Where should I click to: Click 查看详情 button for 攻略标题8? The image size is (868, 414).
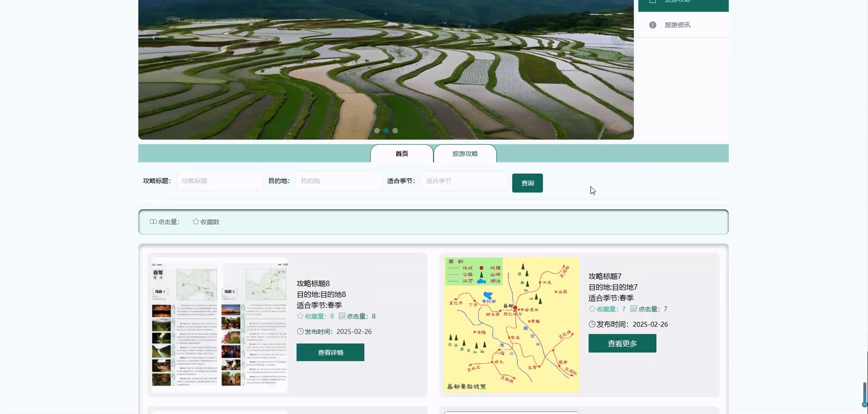[330, 352]
